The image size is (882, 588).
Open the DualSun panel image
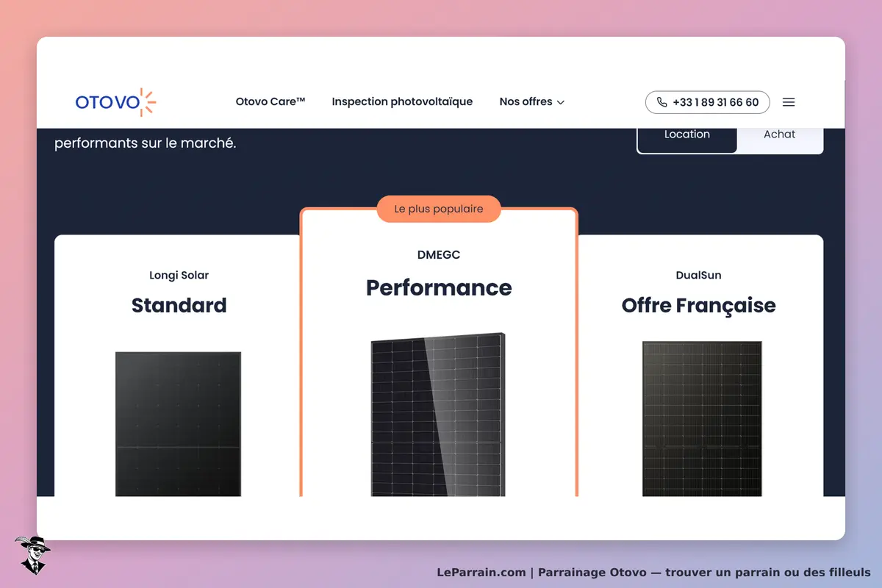702,419
